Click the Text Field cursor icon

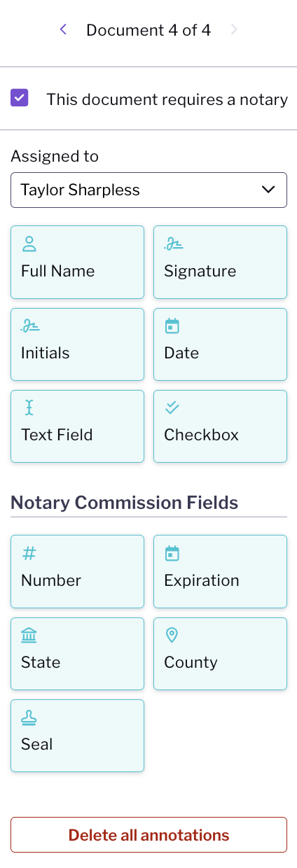coord(29,408)
